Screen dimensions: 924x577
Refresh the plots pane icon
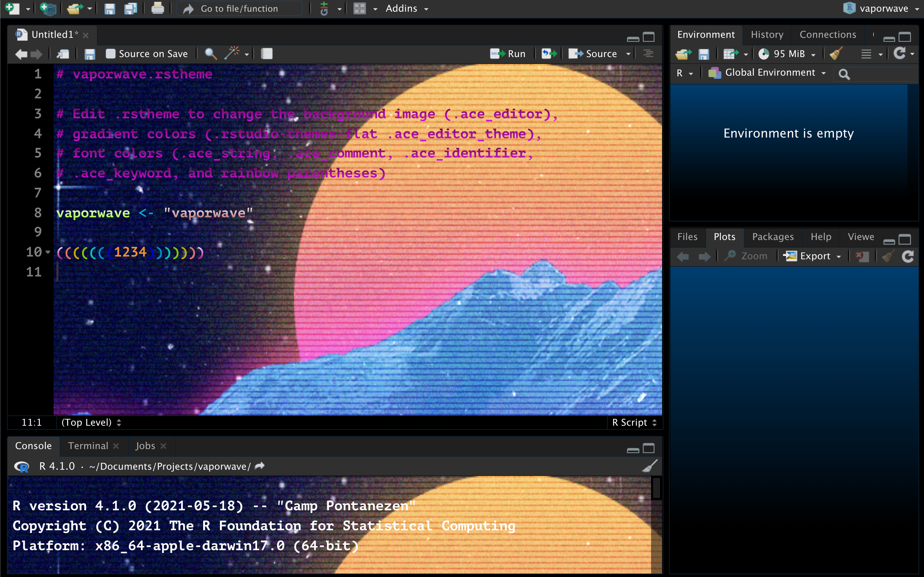907,256
